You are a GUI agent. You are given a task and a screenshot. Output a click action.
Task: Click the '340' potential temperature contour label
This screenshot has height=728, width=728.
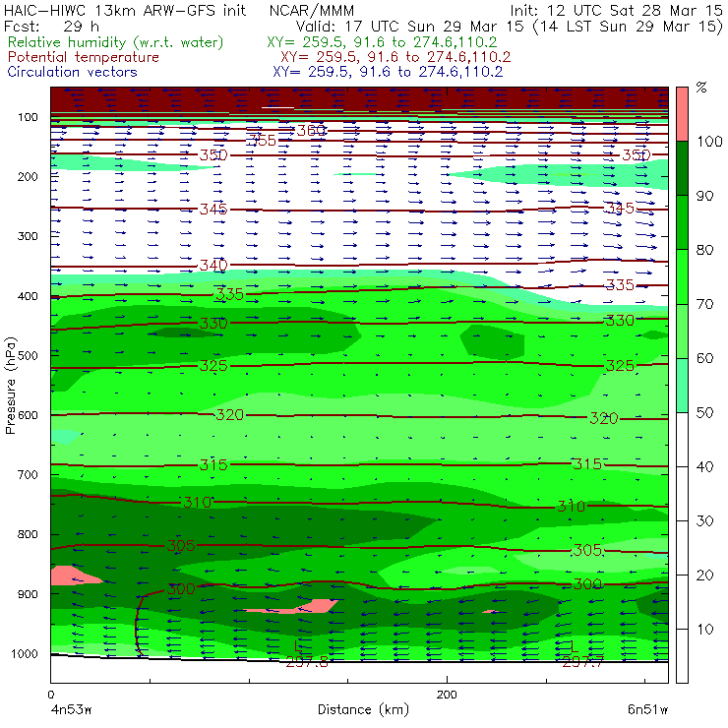tap(213, 266)
